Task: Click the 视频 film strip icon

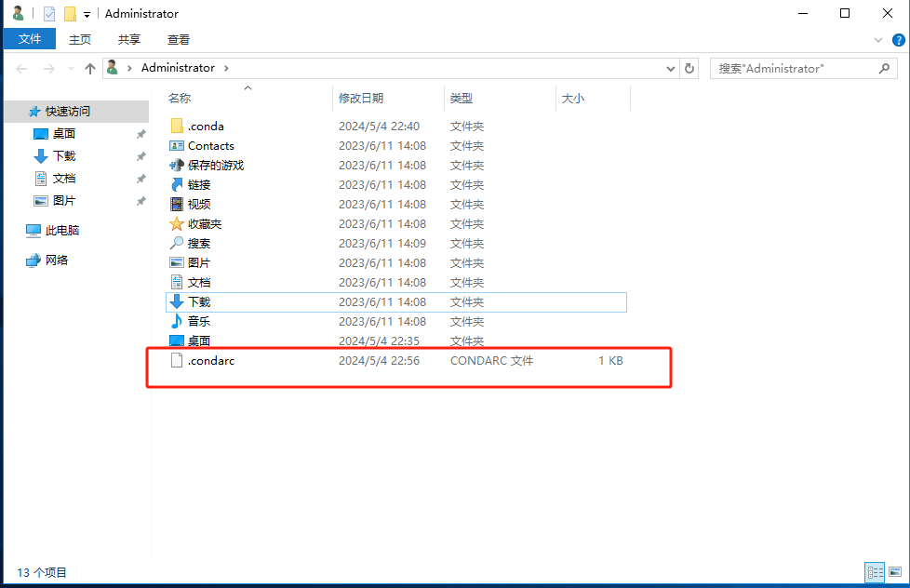Action: pos(177,205)
